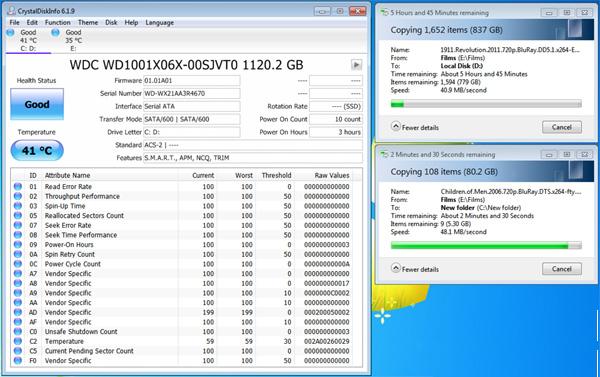
Task: Click the 41 °C temperature button
Action: click(x=37, y=150)
